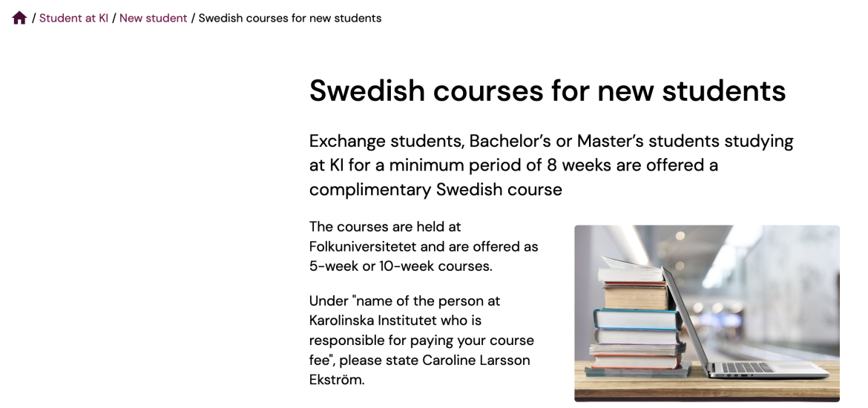Click the intro paragraph starting with Exchange students

click(x=551, y=165)
